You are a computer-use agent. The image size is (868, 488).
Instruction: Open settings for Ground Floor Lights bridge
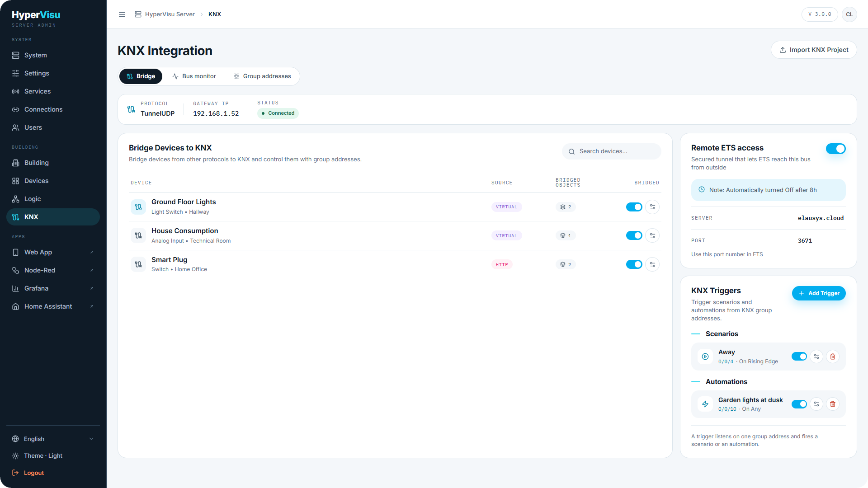coord(652,207)
